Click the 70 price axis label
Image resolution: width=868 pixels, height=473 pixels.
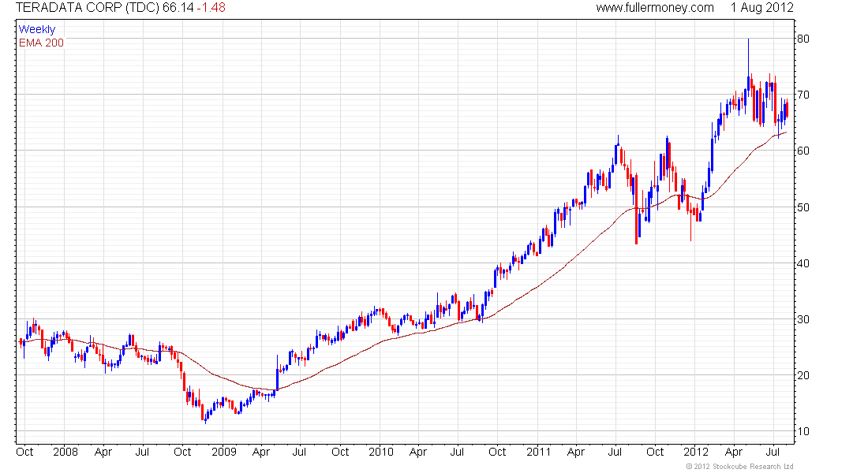803,95
